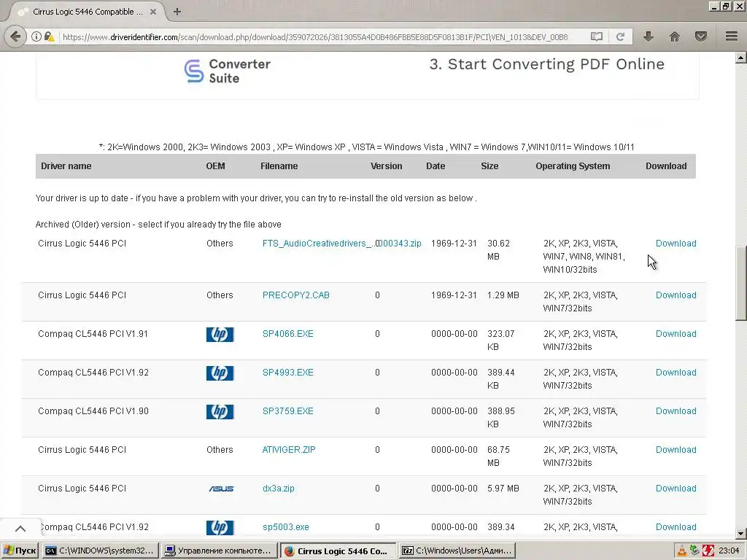Viewport: 747px width, 560px height.
Task: Open sp5003.exe file link
Action: 285,527
